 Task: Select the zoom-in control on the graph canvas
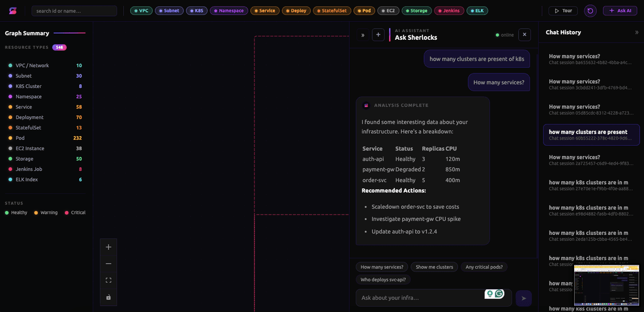tap(108, 246)
